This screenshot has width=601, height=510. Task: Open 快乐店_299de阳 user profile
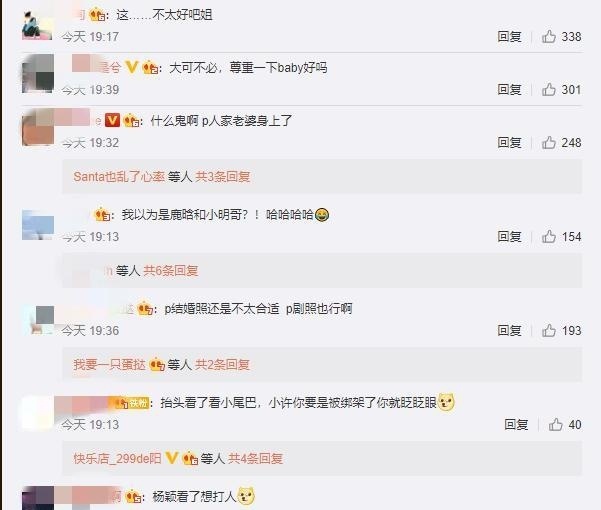(x=117, y=458)
